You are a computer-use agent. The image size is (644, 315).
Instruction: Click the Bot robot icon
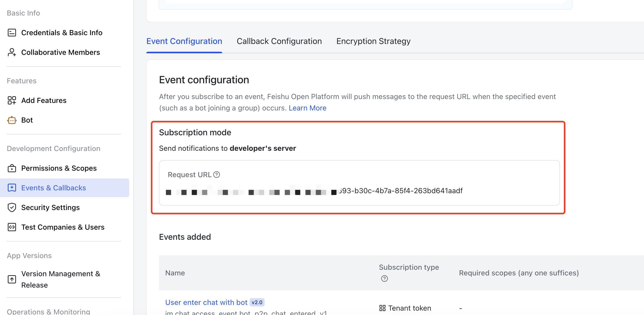point(12,120)
